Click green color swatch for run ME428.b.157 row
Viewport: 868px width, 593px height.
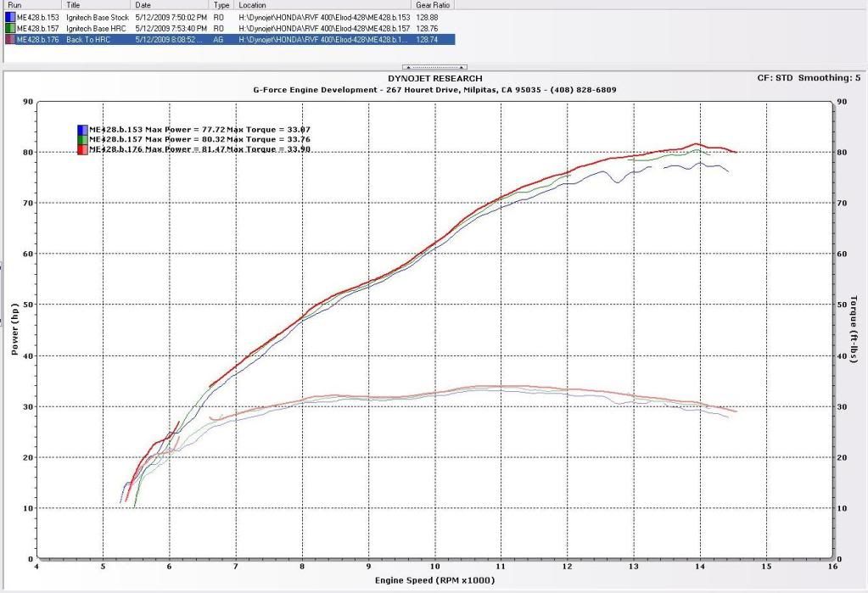[10, 28]
